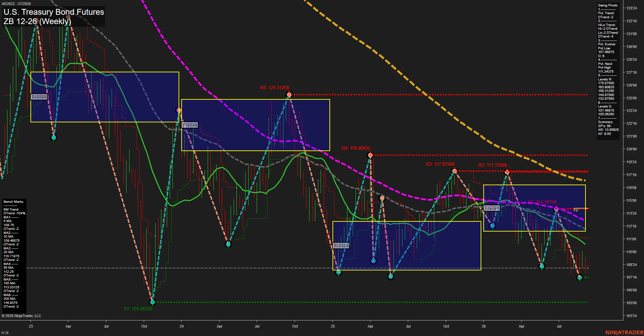
Task: Click the 120'00 price axis label
Action: (631, 149)
